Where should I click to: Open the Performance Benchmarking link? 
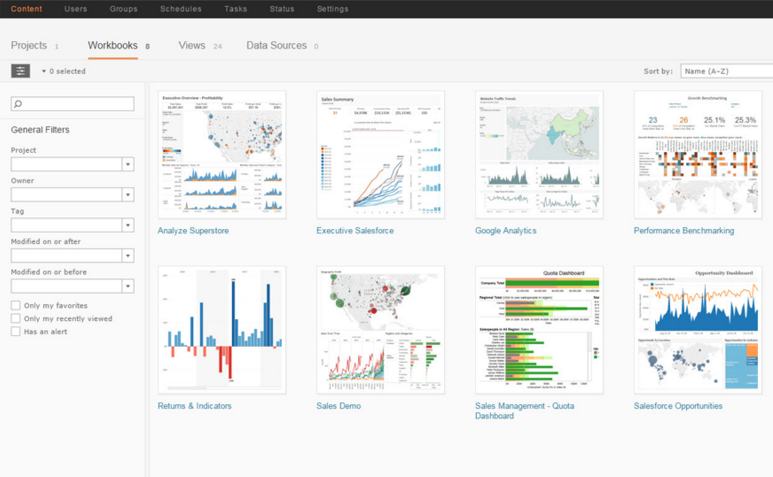click(x=684, y=231)
